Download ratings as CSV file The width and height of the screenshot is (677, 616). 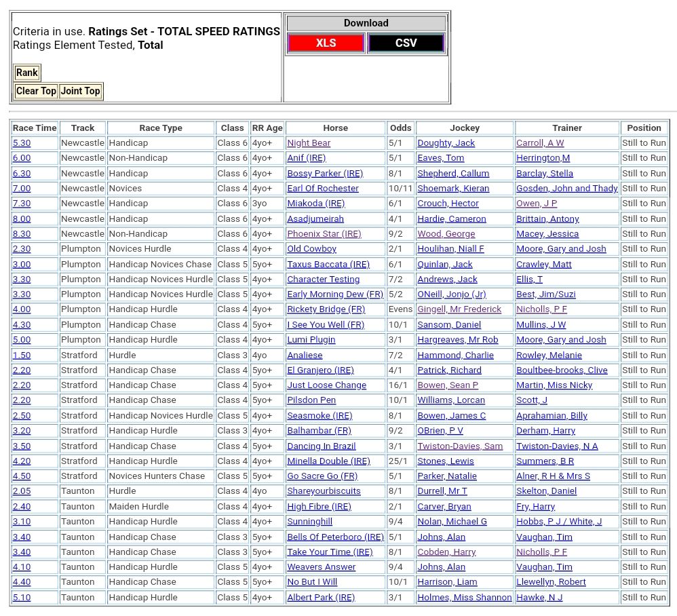pos(406,43)
